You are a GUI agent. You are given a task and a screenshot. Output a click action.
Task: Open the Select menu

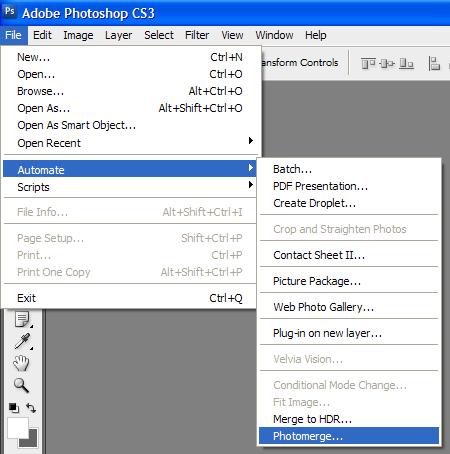pyautogui.click(x=159, y=35)
